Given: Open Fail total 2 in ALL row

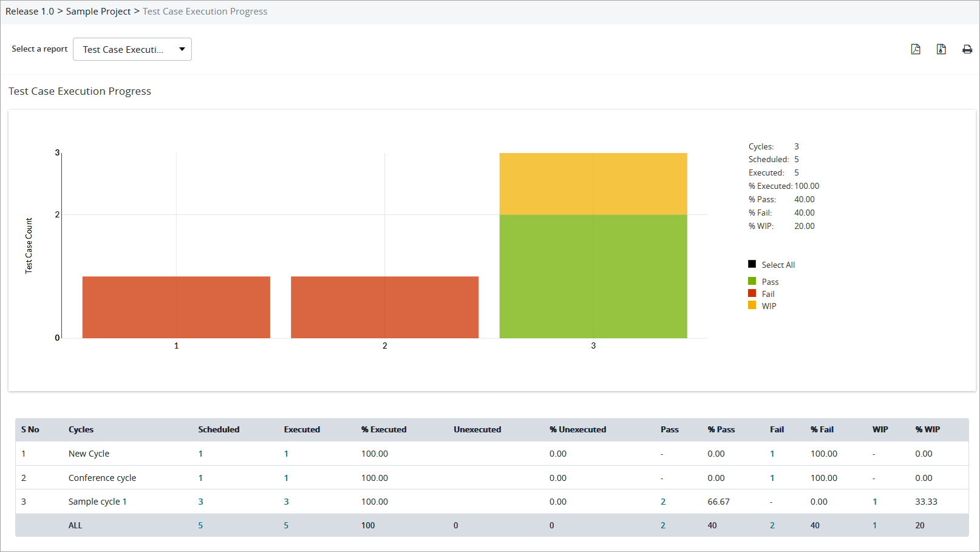Looking at the screenshot, I should [x=772, y=525].
